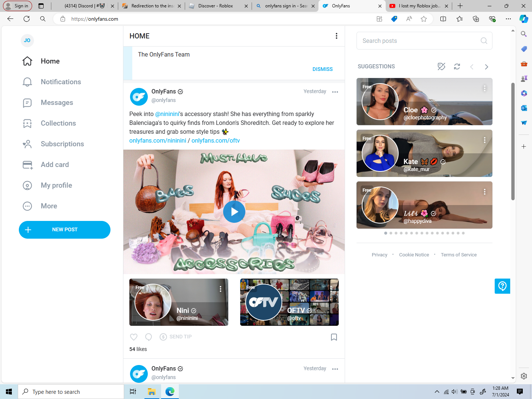
Task: Switch to I lost my Roblox job tab
Action: [x=419, y=6]
